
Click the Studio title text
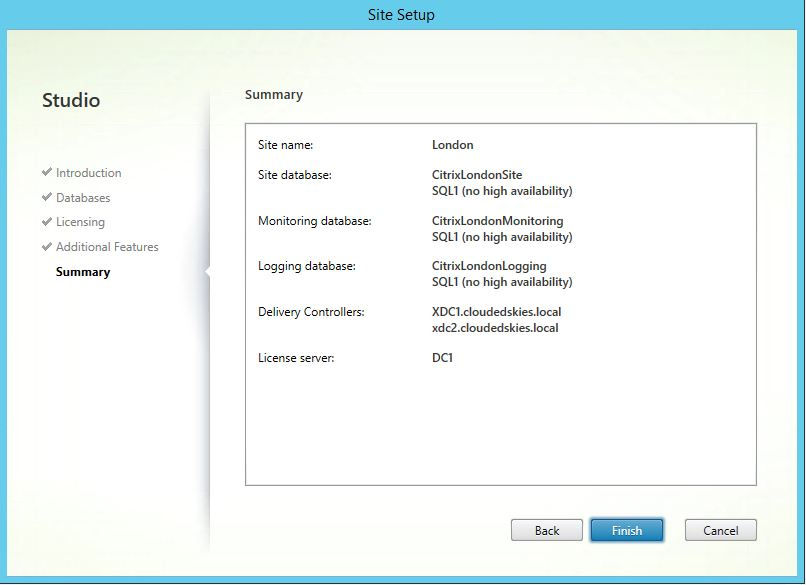click(x=71, y=100)
